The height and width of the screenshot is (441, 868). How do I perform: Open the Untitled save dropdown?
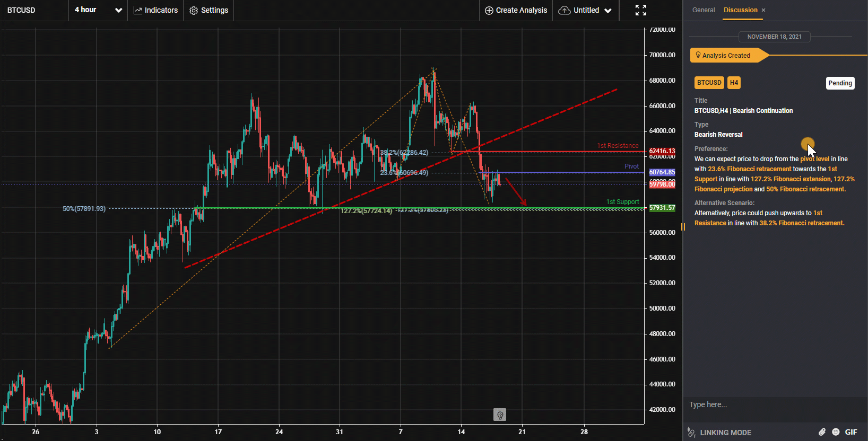pyautogui.click(x=585, y=10)
